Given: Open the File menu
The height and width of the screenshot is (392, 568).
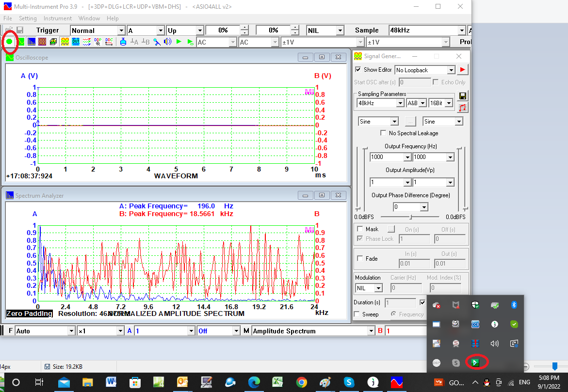Looking at the screenshot, I should click(x=8, y=18).
